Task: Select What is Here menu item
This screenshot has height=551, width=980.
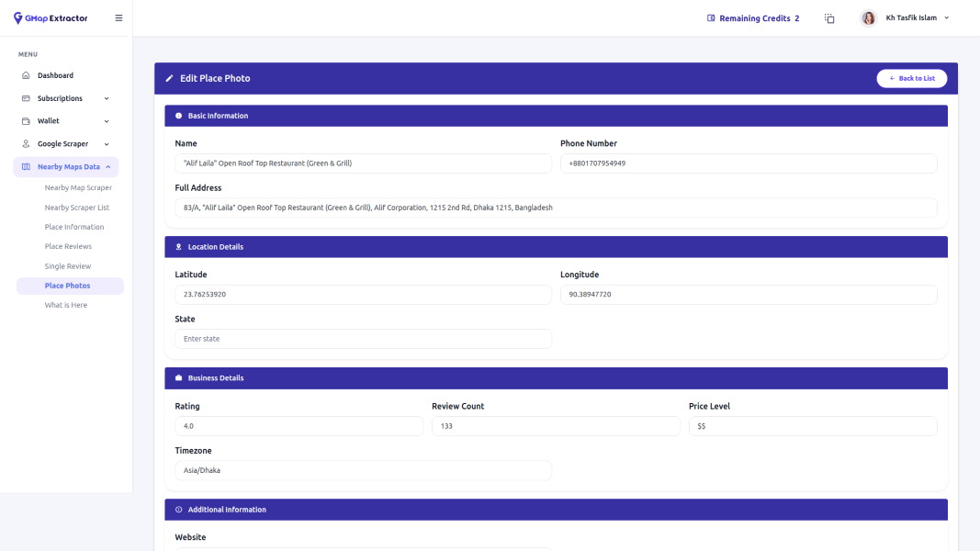Action: 66,305
